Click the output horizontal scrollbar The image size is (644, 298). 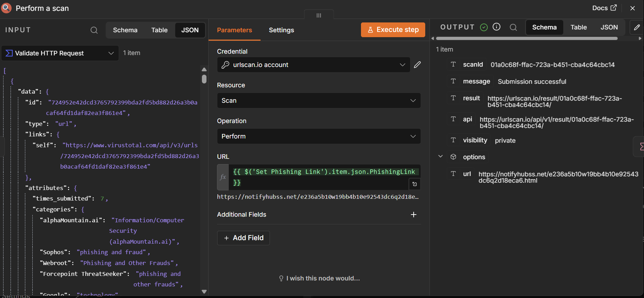click(527, 39)
